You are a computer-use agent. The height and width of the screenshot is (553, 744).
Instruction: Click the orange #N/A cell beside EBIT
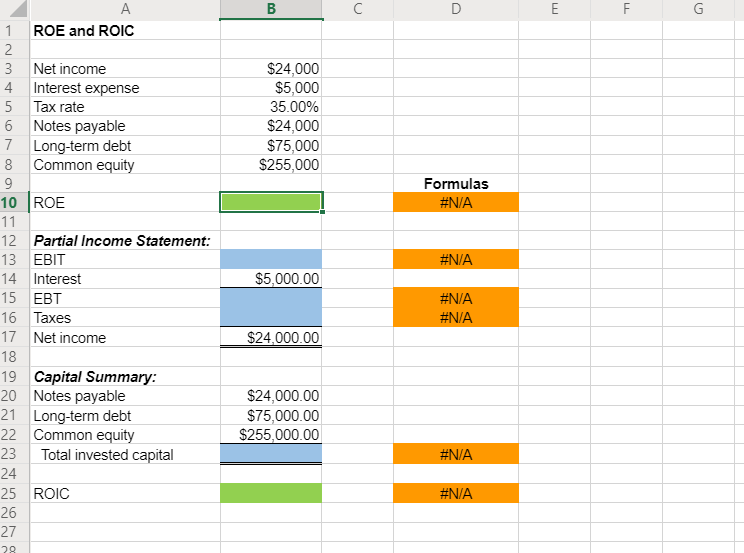[456, 259]
